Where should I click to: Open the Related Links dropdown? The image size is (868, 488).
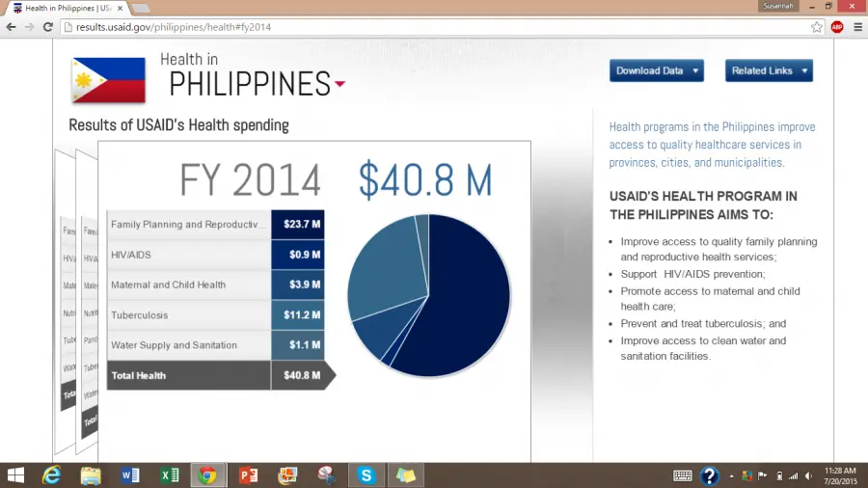point(769,70)
